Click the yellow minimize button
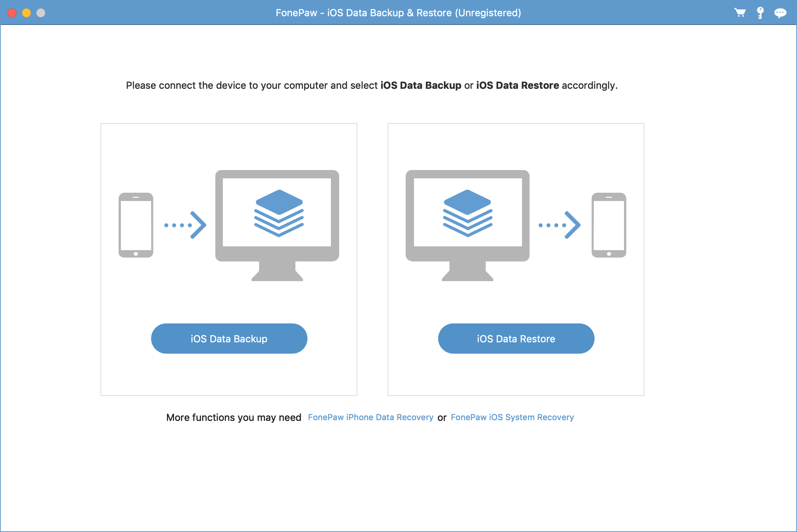 click(26, 12)
